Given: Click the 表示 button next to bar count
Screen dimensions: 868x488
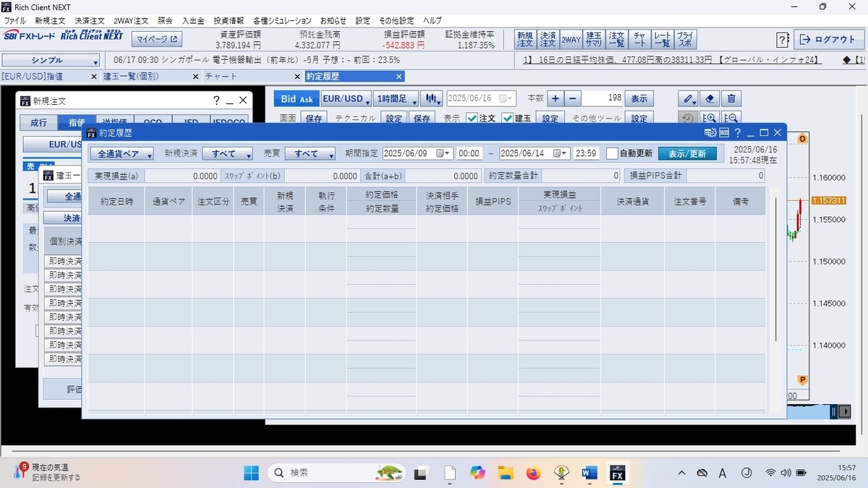Looking at the screenshot, I should tap(639, 99).
